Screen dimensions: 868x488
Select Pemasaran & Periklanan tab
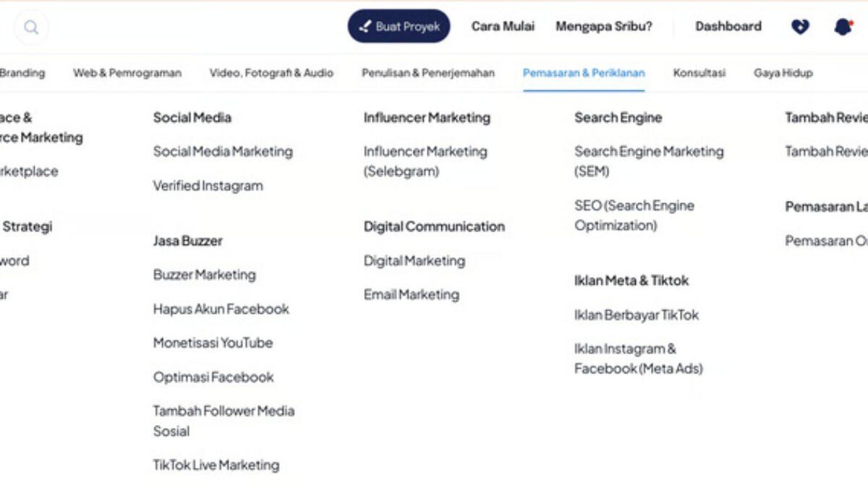point(584,73)
